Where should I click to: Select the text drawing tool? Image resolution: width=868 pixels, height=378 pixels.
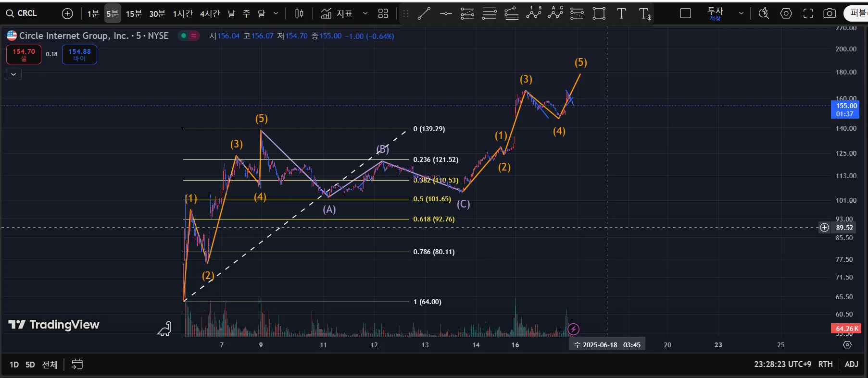pyautogui.click(x=621, y=13)
